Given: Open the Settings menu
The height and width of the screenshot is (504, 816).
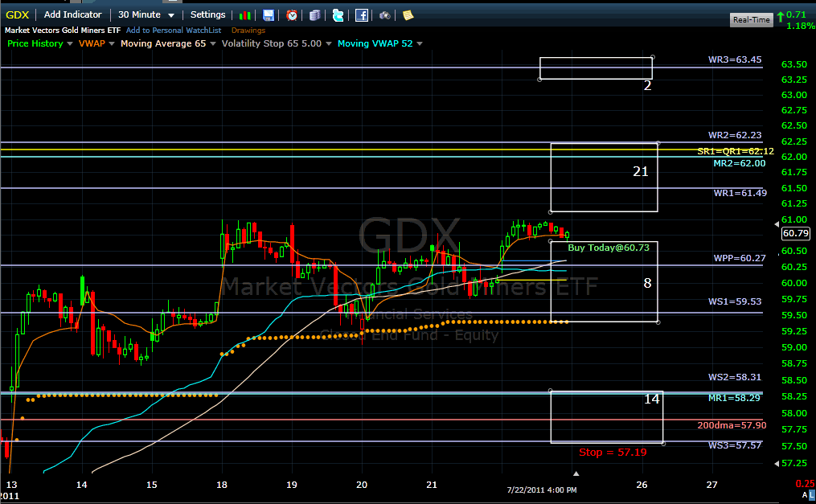Looking at the screenshot, I should (x=207, y=14).
